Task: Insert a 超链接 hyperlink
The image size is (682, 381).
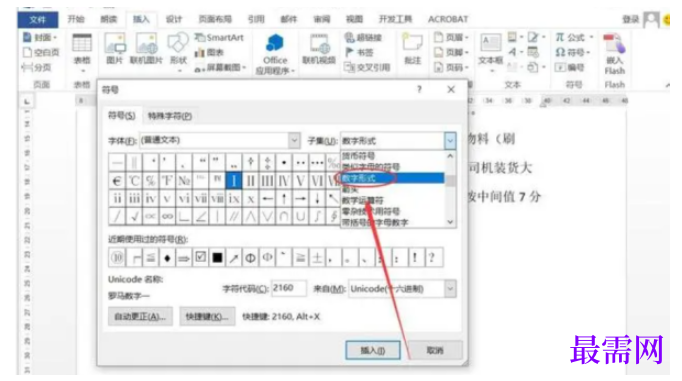Action: (363, 37)
